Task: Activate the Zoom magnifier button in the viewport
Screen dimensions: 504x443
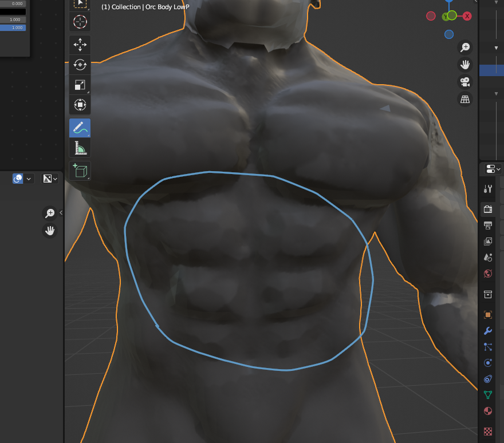Action: point(466,48)
